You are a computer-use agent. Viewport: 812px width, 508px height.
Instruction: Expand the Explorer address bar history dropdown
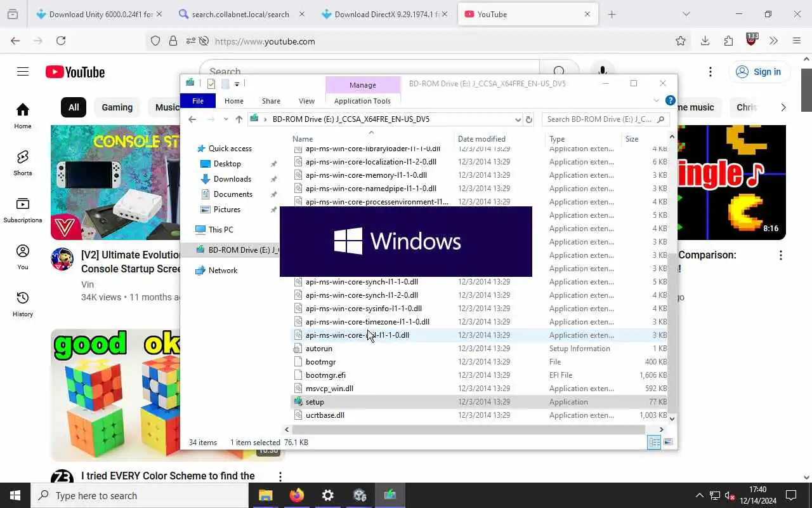pyautogui.click(x=518, y=119)
